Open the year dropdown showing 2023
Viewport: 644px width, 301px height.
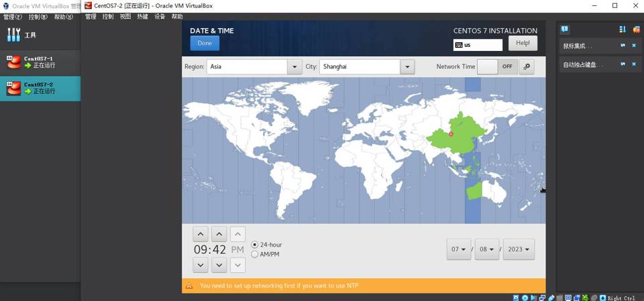[x=519, y=249]
